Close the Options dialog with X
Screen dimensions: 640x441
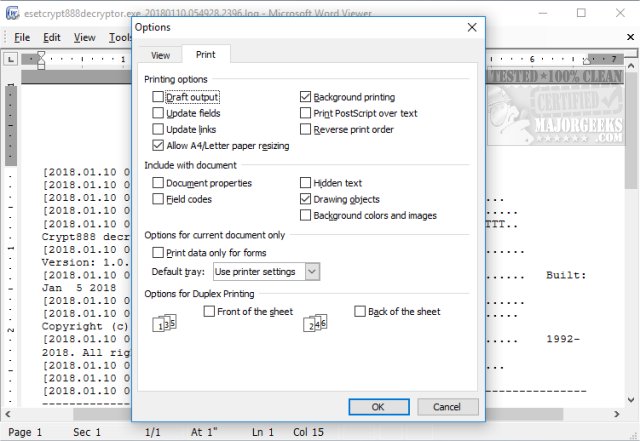click(x=472, y=27)
